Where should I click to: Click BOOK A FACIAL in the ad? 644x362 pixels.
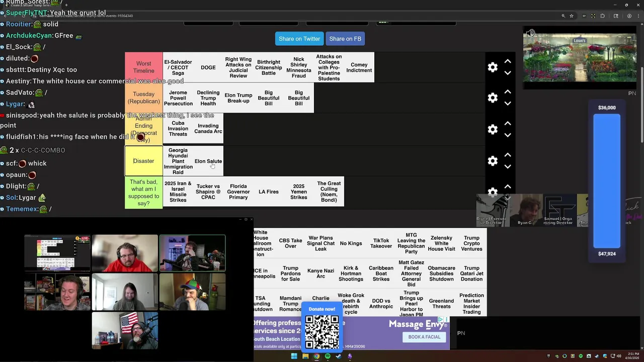pos(424,337)
